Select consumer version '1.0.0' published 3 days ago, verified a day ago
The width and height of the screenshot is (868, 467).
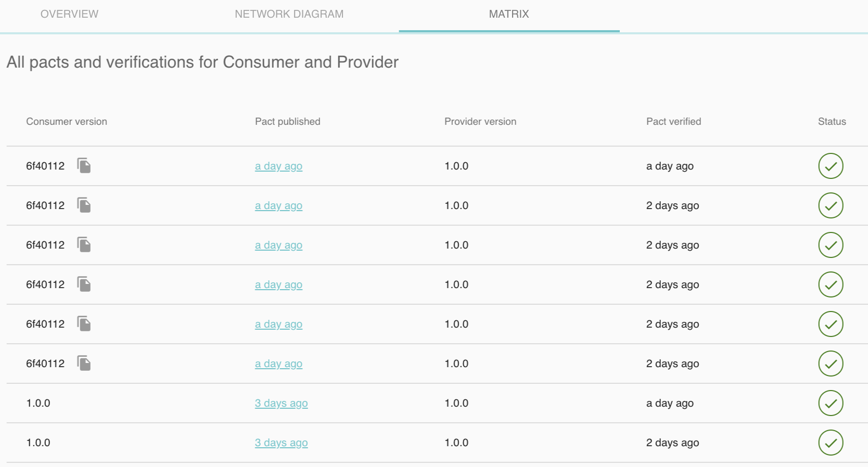click(x=38, y=403)
